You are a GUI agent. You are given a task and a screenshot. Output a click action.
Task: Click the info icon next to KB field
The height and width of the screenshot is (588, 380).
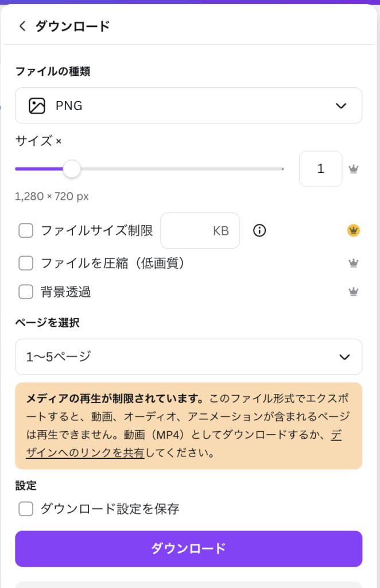(x=259, y=231)
